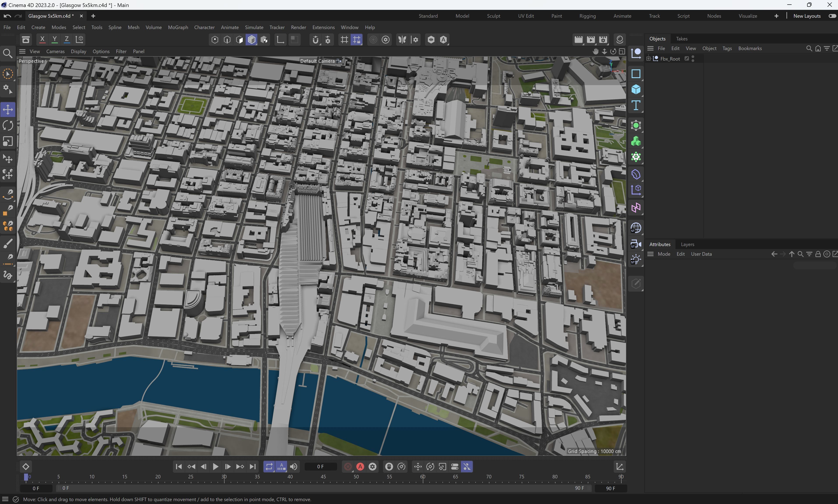Select the Scale tool
The width and height of the screenshot is (838, 504).
tap(8, 141)
